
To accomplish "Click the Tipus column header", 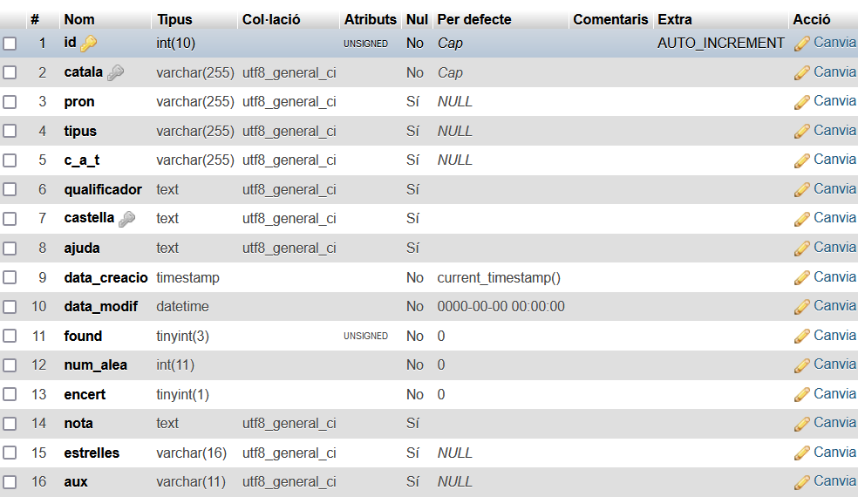I will coord(174,19).
